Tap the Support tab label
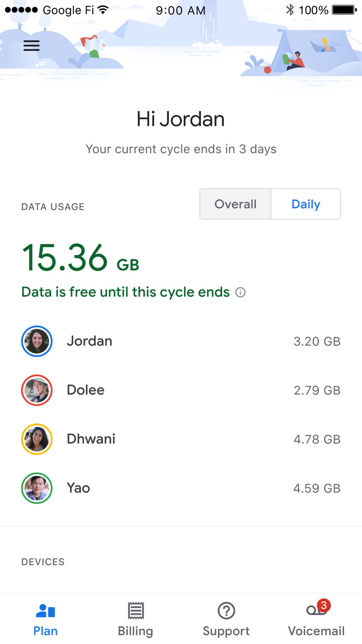The height and width of the screenshot is (644, 362). [x=226, y=631]
